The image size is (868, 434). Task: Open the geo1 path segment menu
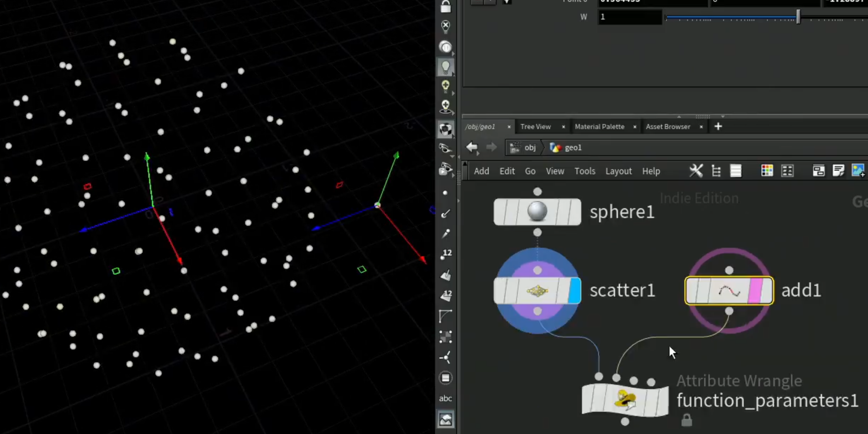click(566, 147)
